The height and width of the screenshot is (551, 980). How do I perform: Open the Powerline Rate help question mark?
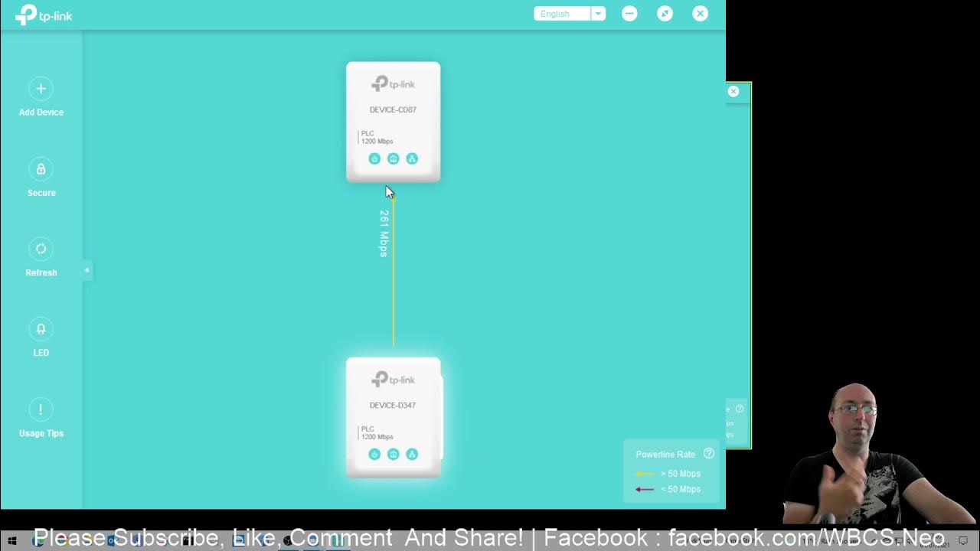(x=709, y=454)
